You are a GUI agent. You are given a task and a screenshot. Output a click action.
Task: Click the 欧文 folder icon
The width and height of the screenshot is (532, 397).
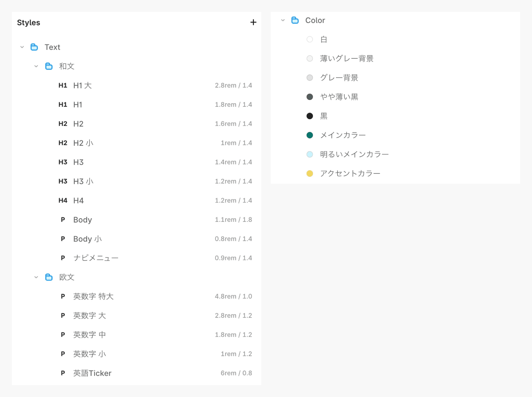(x=49, y=277)
